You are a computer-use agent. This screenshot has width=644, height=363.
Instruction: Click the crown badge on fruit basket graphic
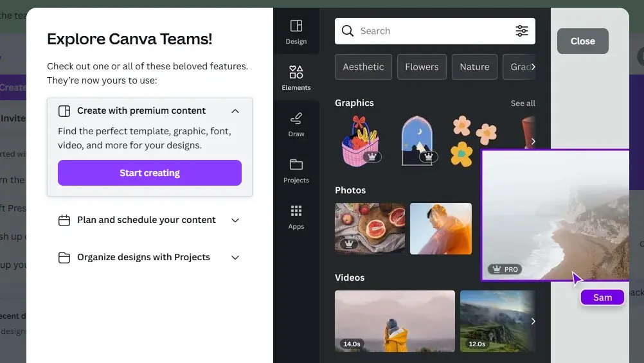[x=372, y=157]
